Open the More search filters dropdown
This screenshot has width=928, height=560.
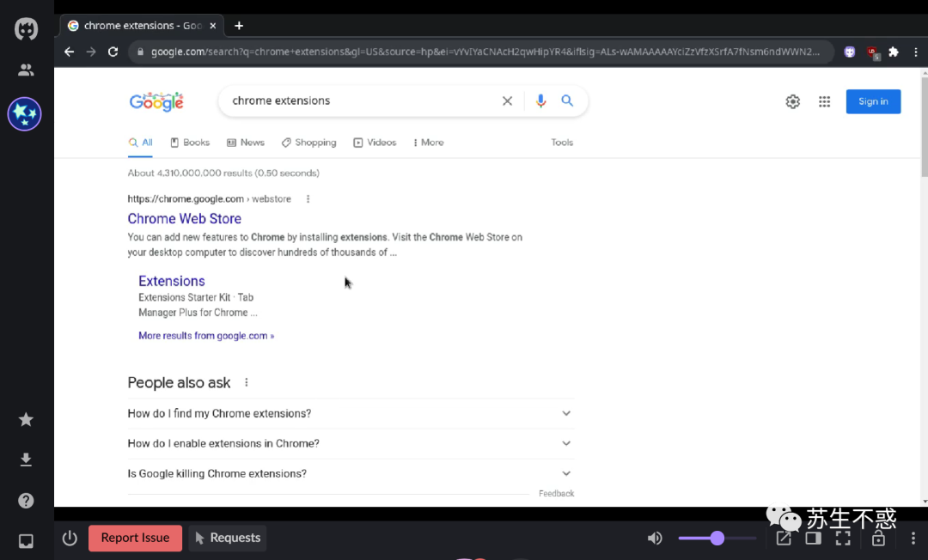click(x=429, y=143)
